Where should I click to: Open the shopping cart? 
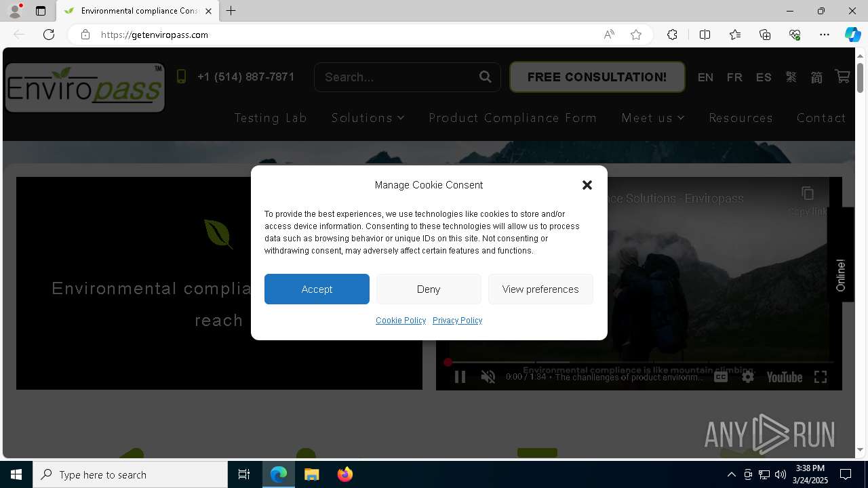coord(842,77)
